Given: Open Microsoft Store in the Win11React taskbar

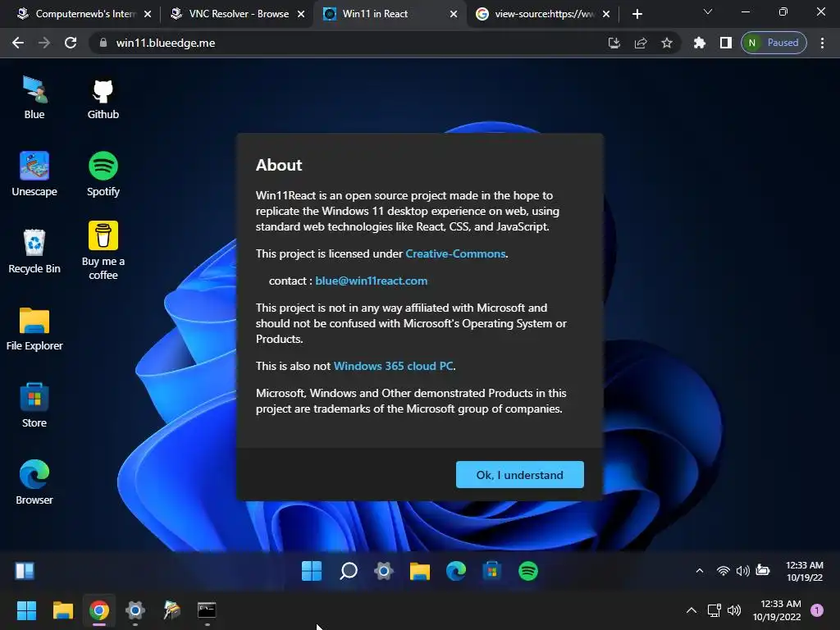Looking at the screenshot, I should coord(492,571).
